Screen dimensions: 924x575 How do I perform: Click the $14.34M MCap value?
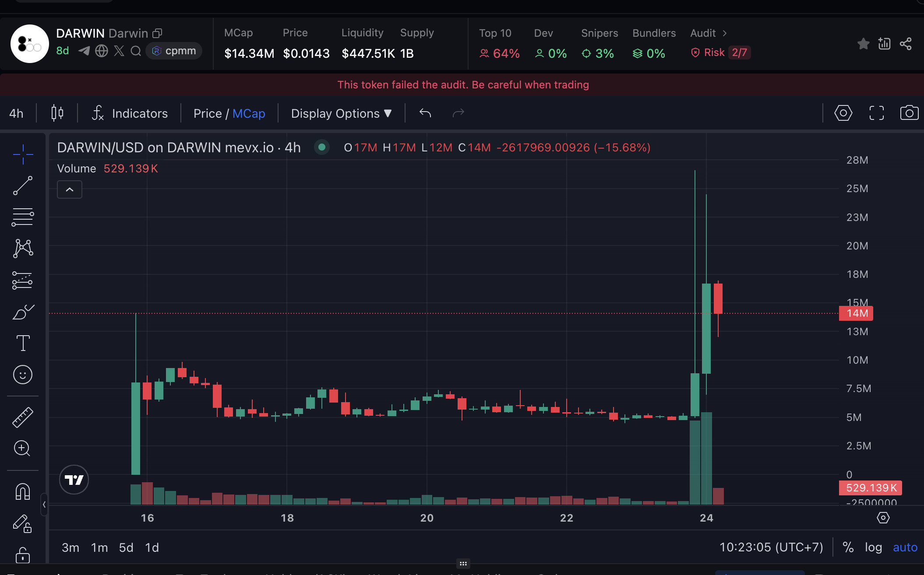[x=249, y=53]
